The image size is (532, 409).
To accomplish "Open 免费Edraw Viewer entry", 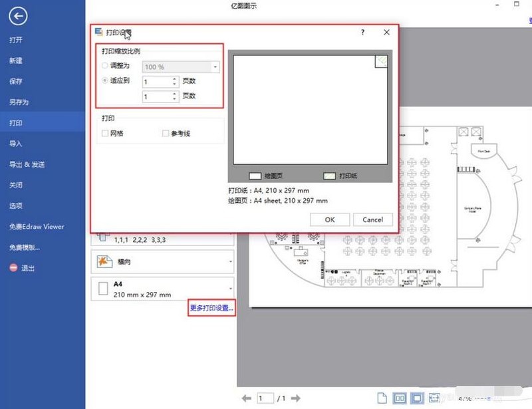I will click(37, 226).
